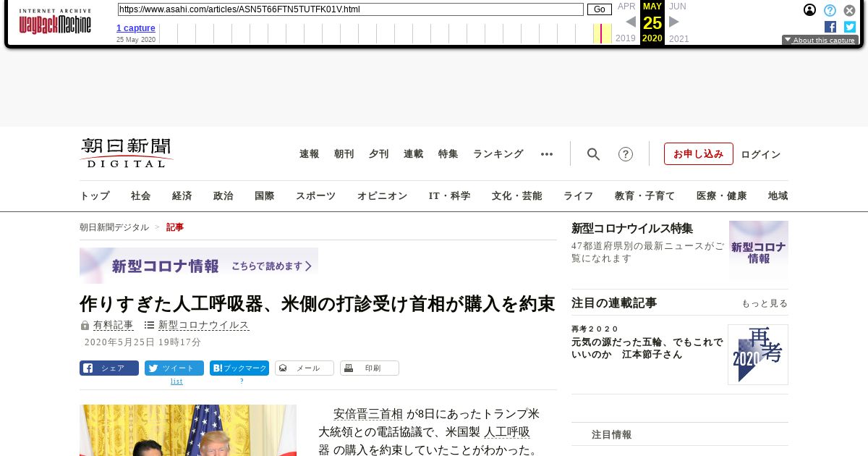The height and width of the screenshot is (456, 868).
Task: Share capture on Facebook icon in Wayback bar
Action: [830, 27]
